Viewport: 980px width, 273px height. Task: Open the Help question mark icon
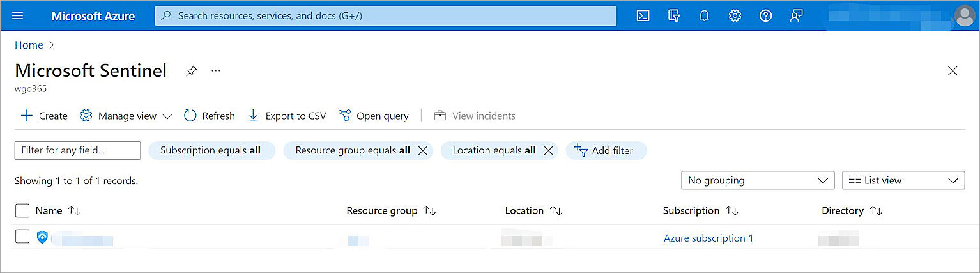coord(765,15)
